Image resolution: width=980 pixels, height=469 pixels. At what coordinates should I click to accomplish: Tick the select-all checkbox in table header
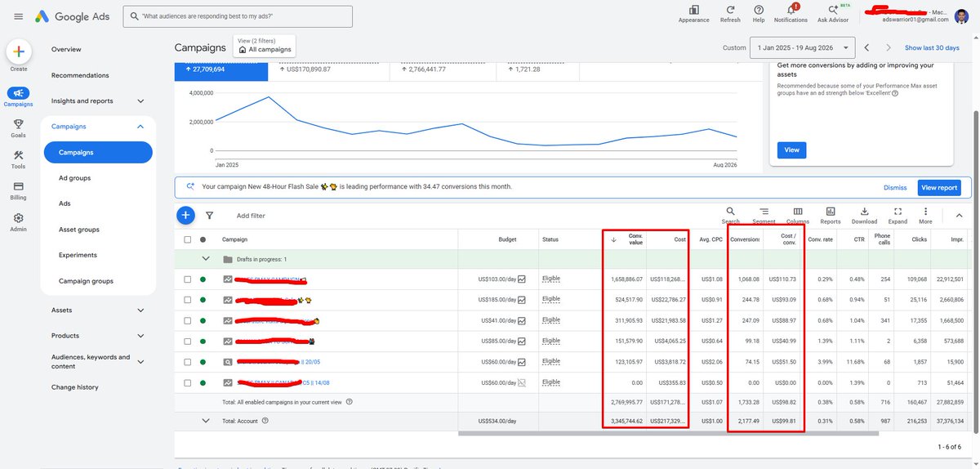pos(188,239)
